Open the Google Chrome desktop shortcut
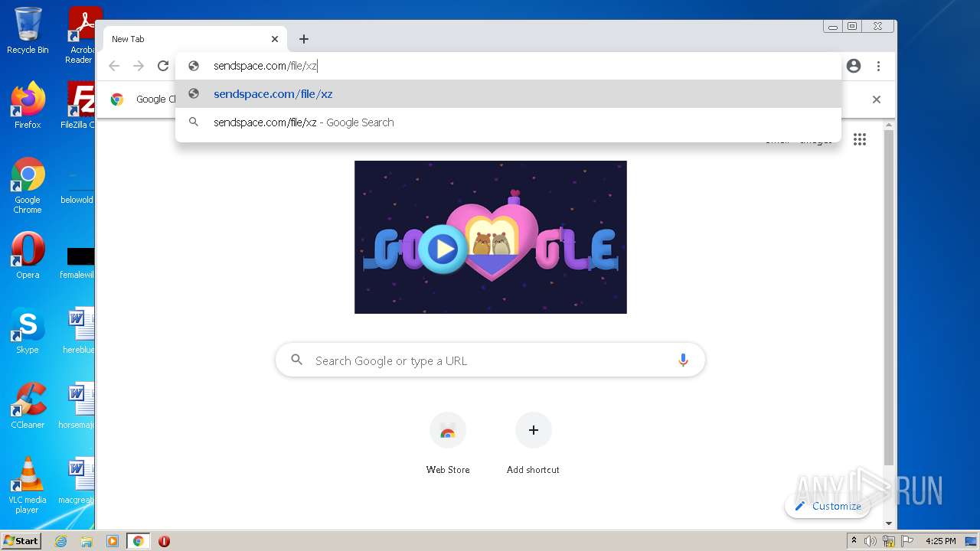 click(28, 185)
